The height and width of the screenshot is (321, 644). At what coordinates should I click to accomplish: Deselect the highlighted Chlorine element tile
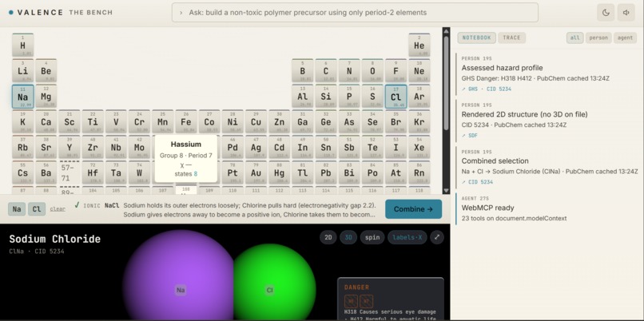pyautogui.click(x=396, y=97)
